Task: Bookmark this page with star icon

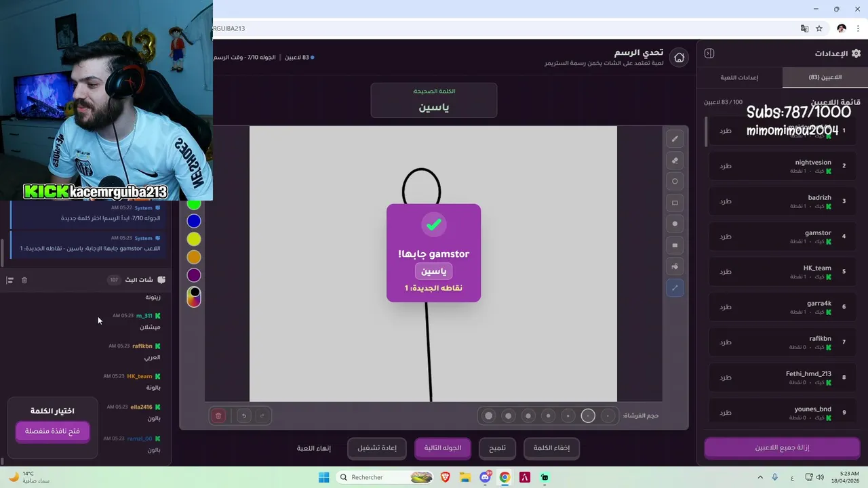Action: click(x=819, y=28)
